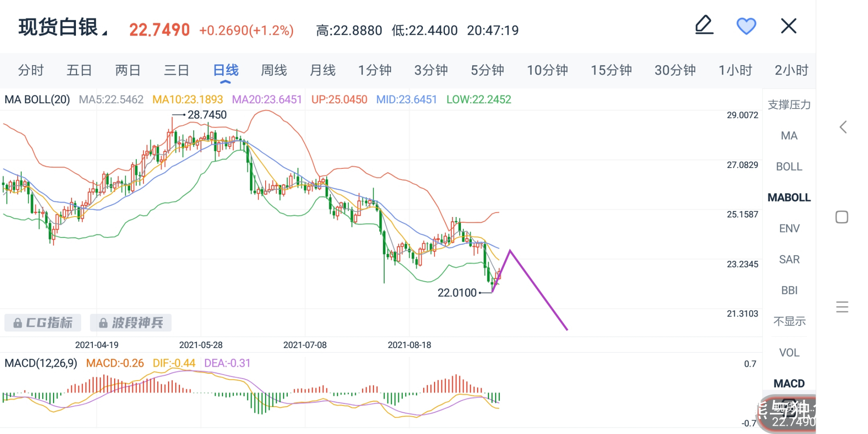Viewport: 868px width, 434px height.
Task: Select the 日线 daily chart tab
Action: point(226,70)
